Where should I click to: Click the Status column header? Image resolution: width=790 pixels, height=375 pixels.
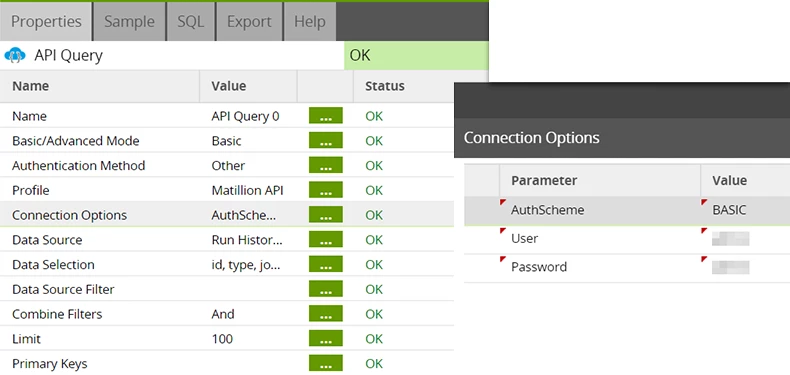385,86
